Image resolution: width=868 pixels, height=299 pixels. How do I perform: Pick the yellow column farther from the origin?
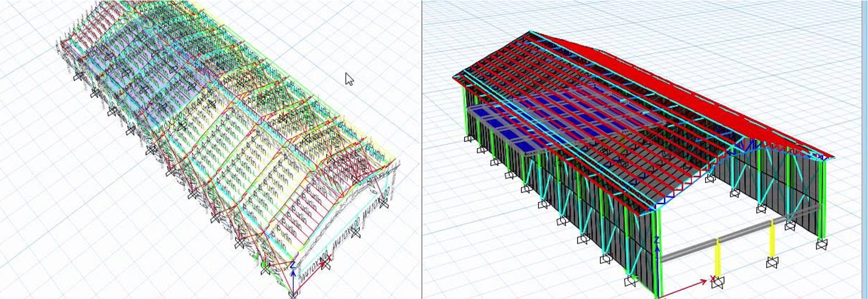772,240
